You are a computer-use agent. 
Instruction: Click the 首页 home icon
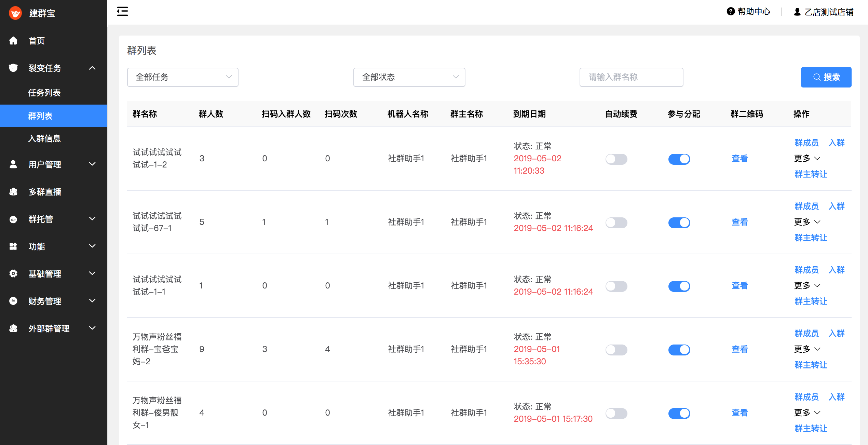point(13,41)
